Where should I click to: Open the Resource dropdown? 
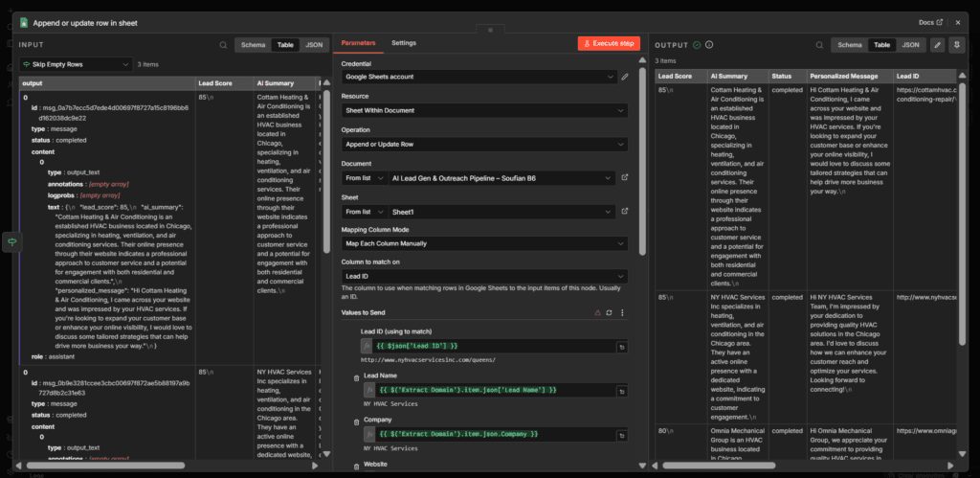tap(484, 111)
